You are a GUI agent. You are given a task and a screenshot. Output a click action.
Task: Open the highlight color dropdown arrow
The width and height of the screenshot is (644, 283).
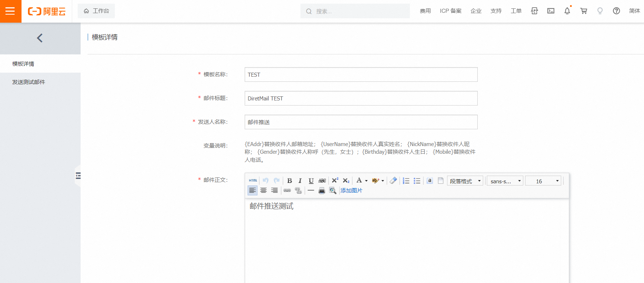tap(383, 181)
